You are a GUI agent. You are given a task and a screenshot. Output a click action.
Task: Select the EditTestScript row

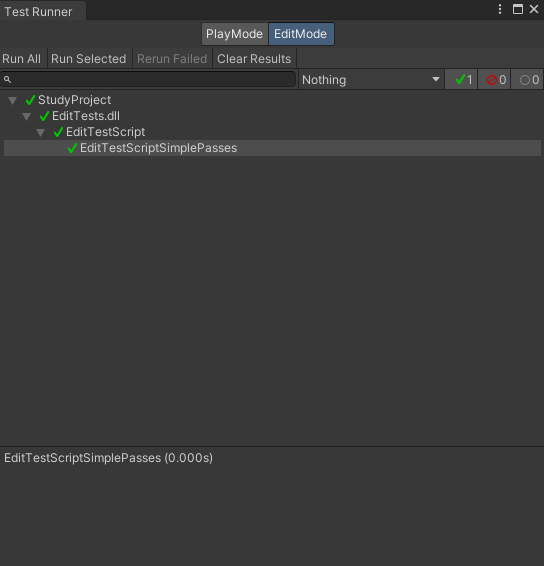coord(272,132)
